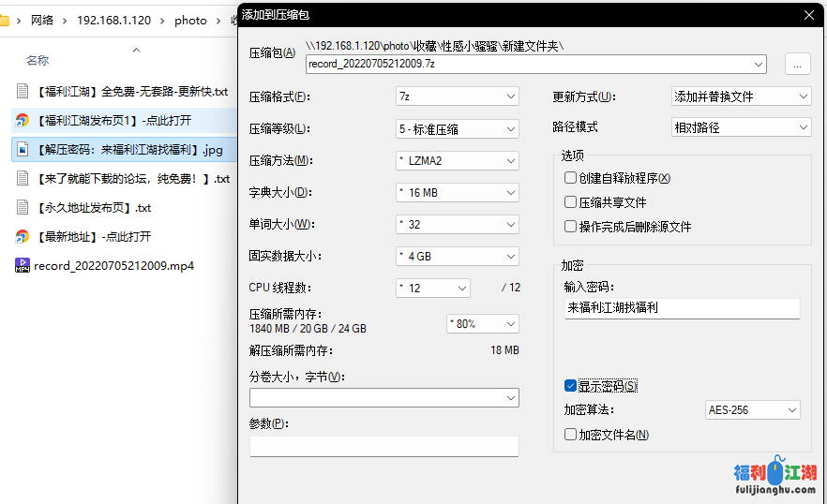Click the 纯免费 forum text file icon
The height and width of the screenshot is (504, 827).
point(23,178)
